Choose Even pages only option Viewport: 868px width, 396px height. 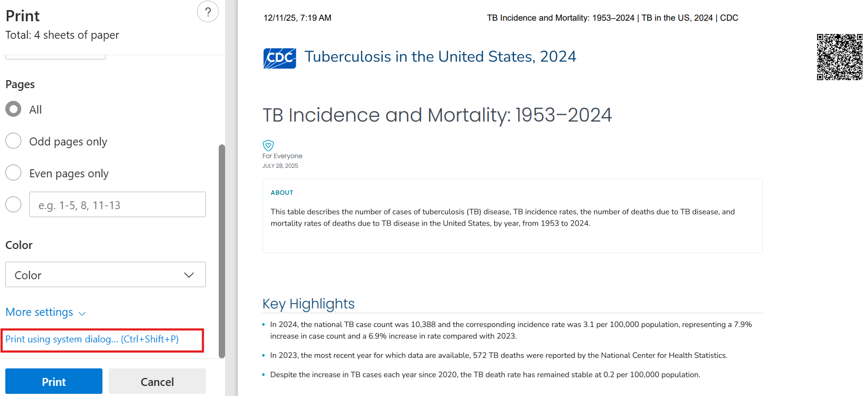13,173
